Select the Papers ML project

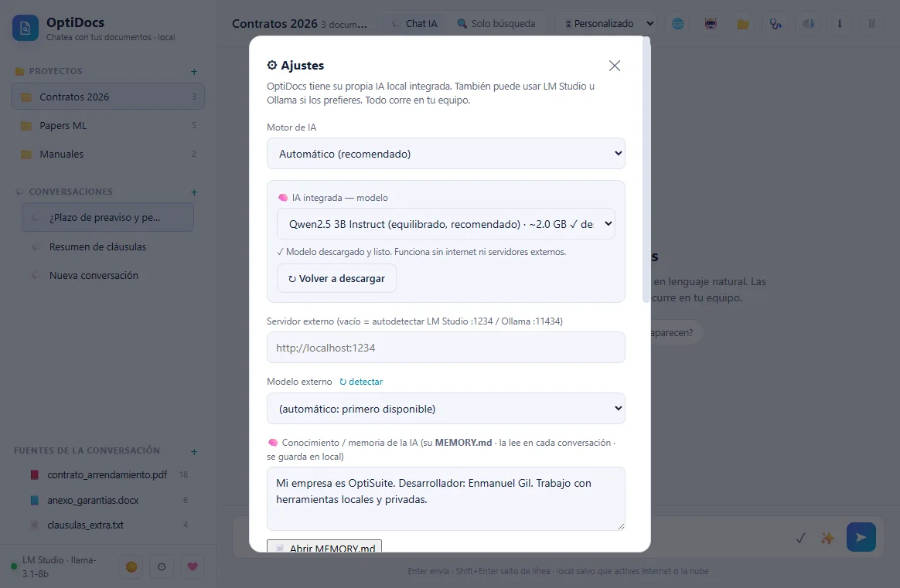pos(108,125)
